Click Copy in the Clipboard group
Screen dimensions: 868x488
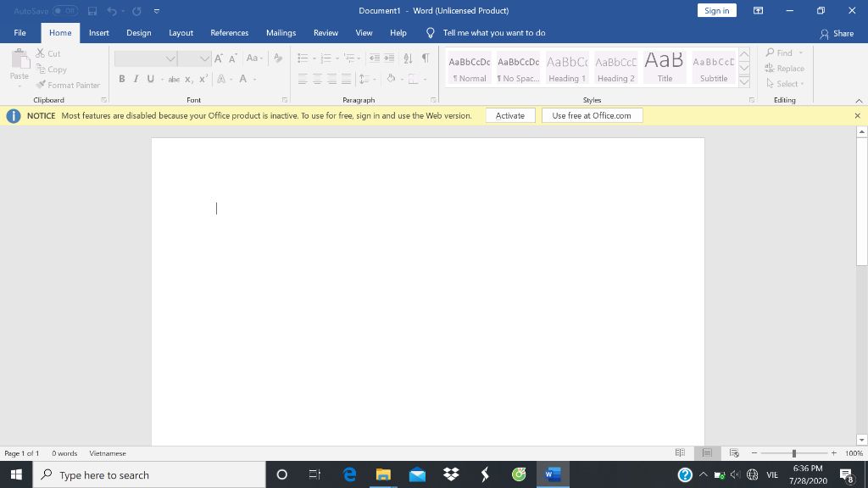click(52, 69)
